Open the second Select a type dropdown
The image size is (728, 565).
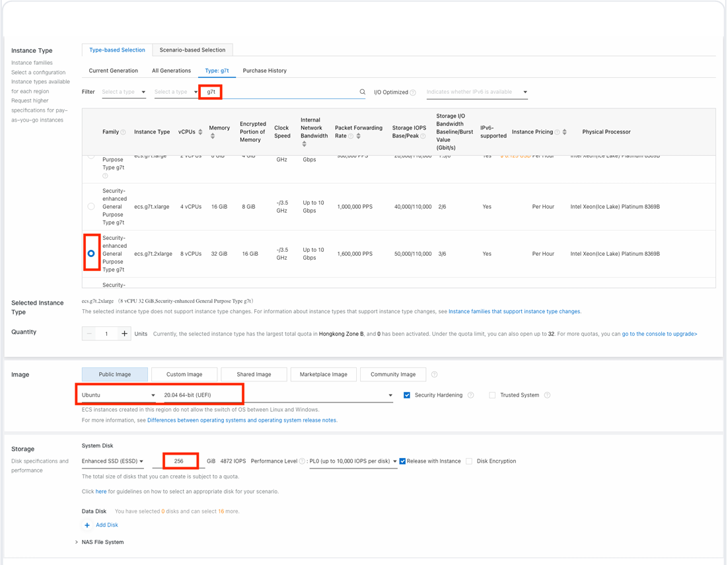176,92
